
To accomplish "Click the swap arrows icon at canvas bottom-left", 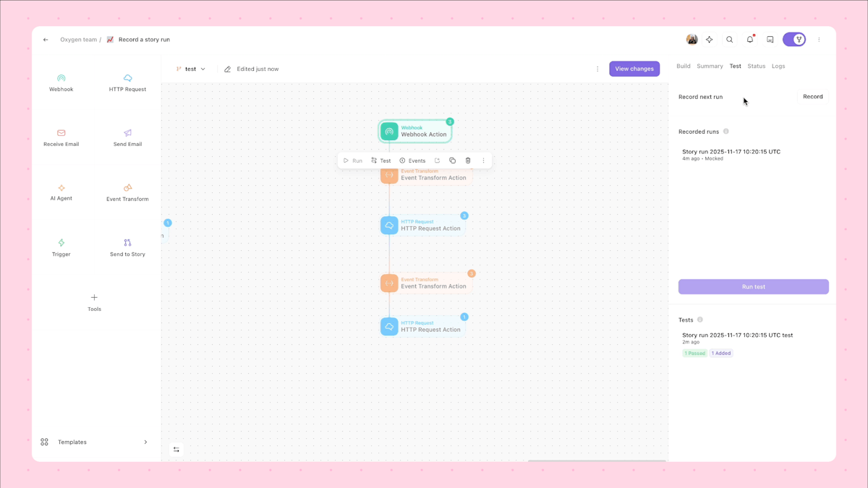I will tap(176, 450).
